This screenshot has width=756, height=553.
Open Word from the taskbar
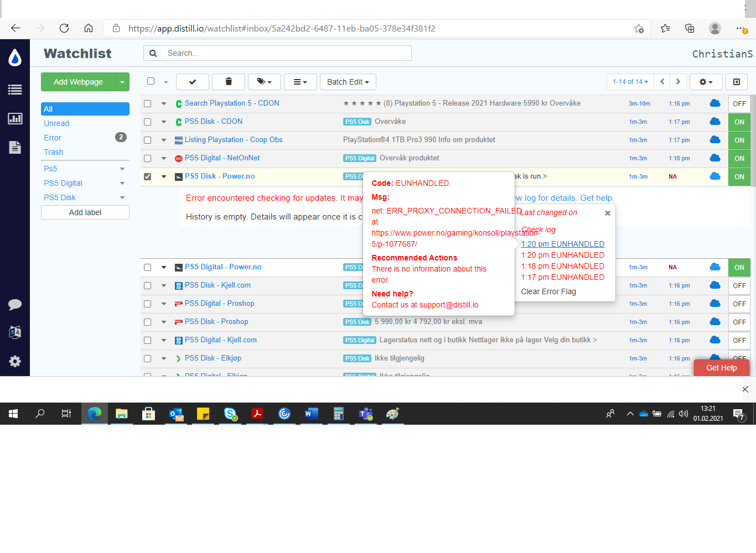pos(312,414)
